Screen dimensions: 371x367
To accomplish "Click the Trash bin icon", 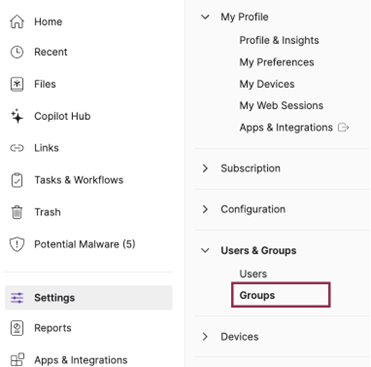I will [17, 212].
